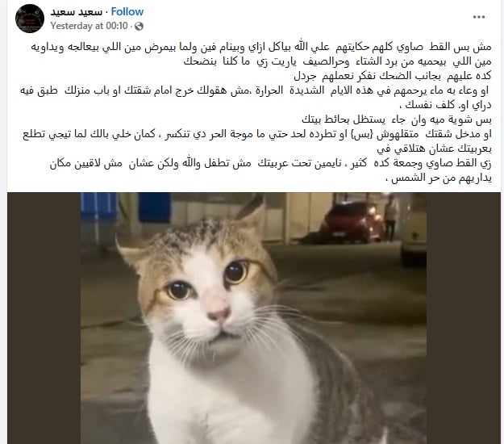The image size is (504, 444).
Task: Open the post author's profile avatar
Action: (x=30, y=19)
